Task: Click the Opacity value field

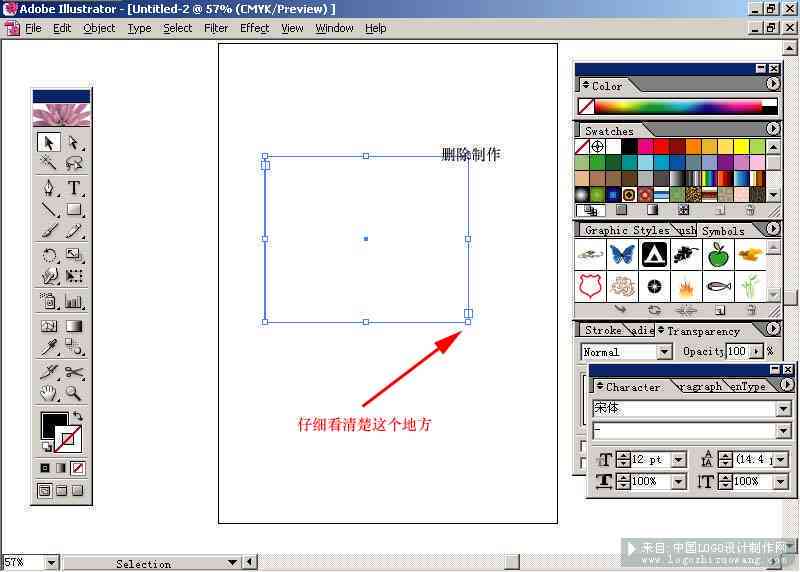Action: click(x=737, y=351)
